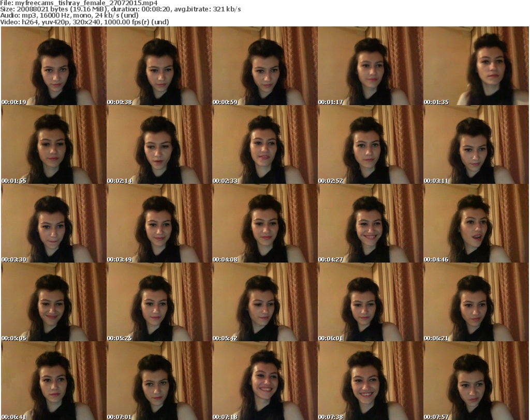Image resolution: width=530 pixels, height=420 pixels.
Task: Choose the frame at 00:05:42
Action: [x=264, y=302]
